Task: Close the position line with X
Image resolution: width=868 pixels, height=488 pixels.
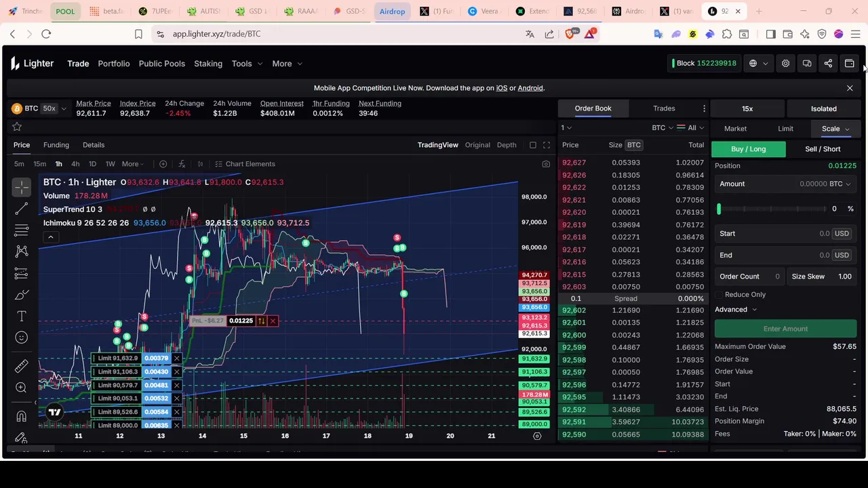Action: coord(273,321)
